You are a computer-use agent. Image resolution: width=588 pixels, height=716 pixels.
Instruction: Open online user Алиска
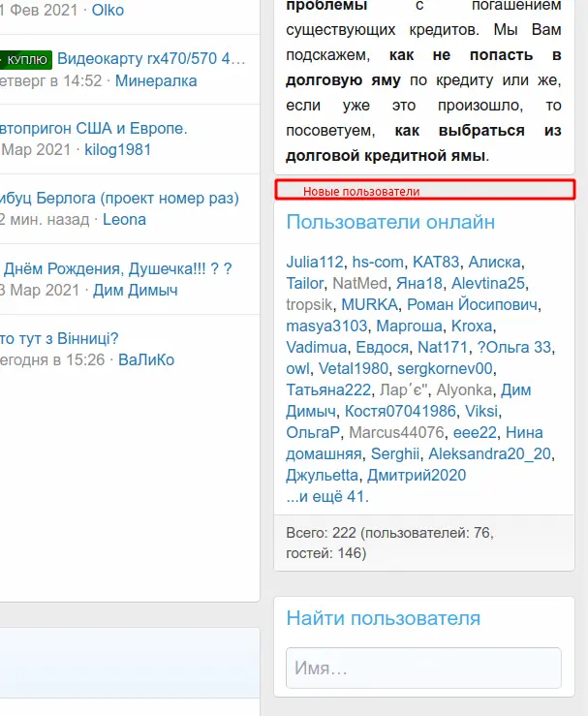[x=494, y=263]
